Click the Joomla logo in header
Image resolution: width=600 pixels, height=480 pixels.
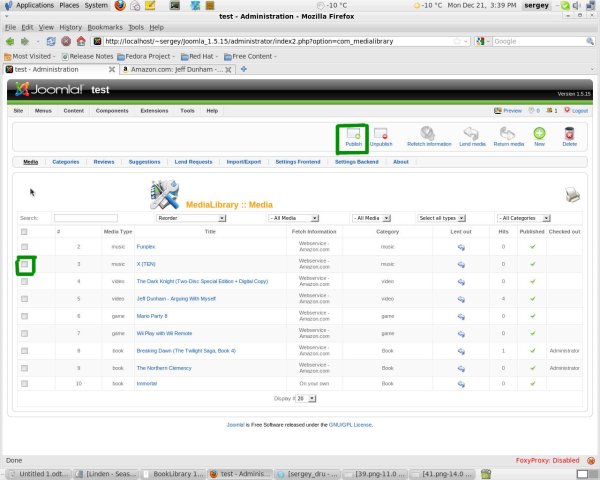tap(49, 89)
